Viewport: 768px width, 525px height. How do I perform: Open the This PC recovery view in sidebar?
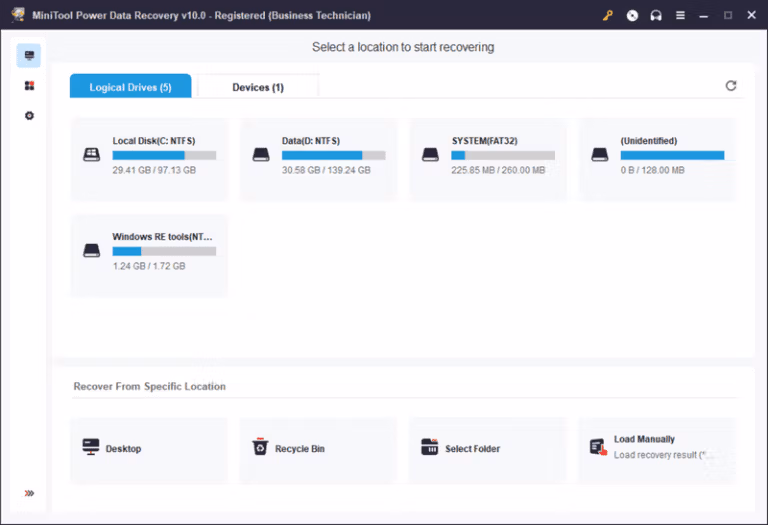[x=29, y=55]
